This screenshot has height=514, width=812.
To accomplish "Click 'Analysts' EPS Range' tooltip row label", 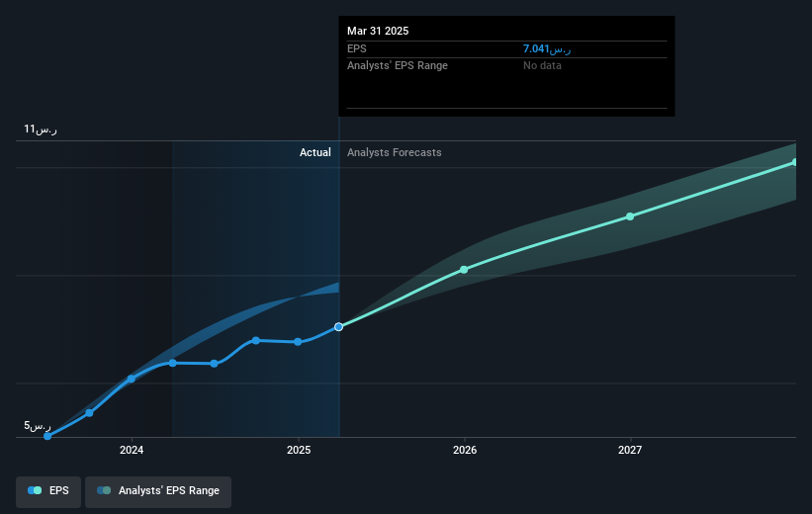I will (398, 66).
